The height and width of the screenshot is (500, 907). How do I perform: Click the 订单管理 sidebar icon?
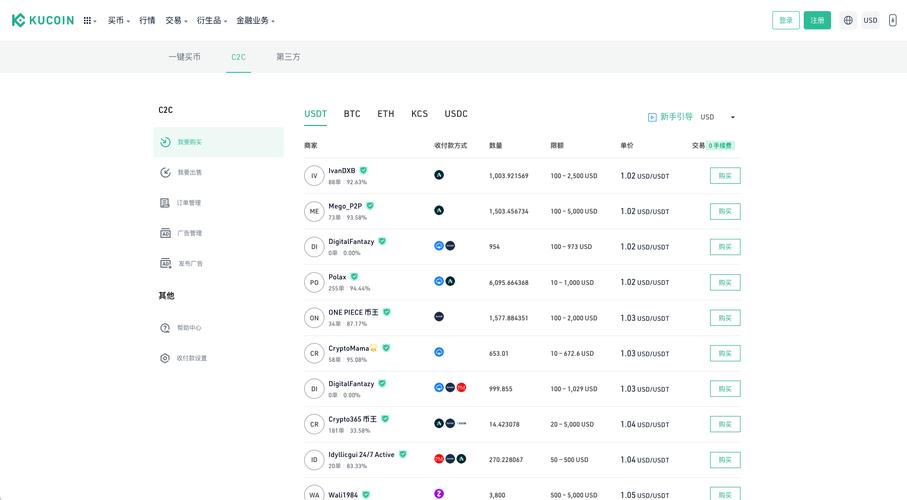[165, 203]
